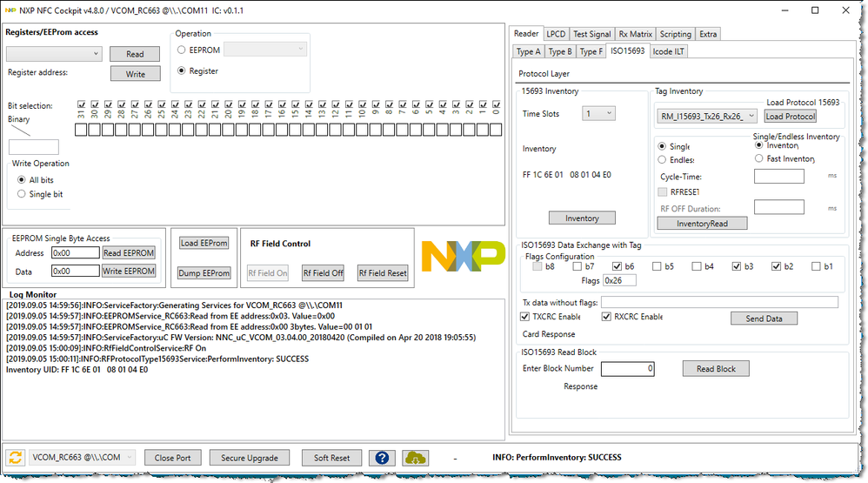Select the EEPROM operation radio button
868x483 pixels.
182,50
